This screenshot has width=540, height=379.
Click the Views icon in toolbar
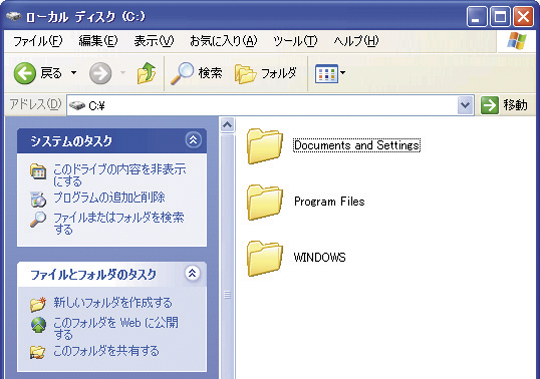326,73
